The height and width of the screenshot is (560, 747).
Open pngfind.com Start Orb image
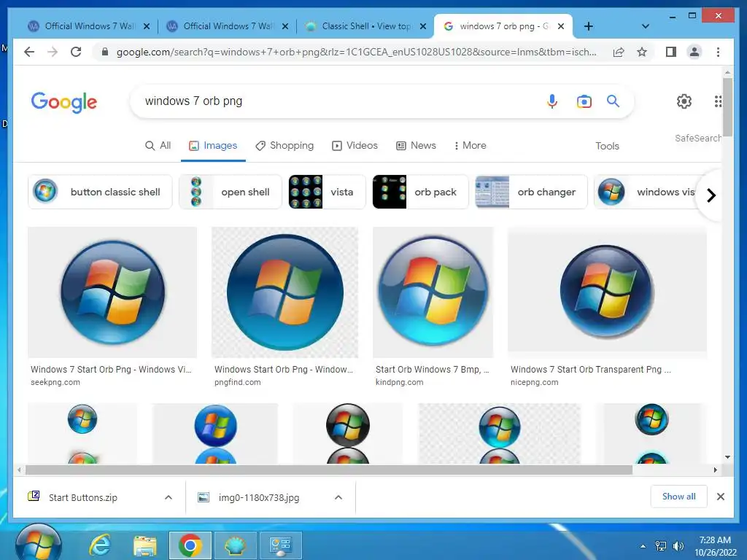pos(285,292)
